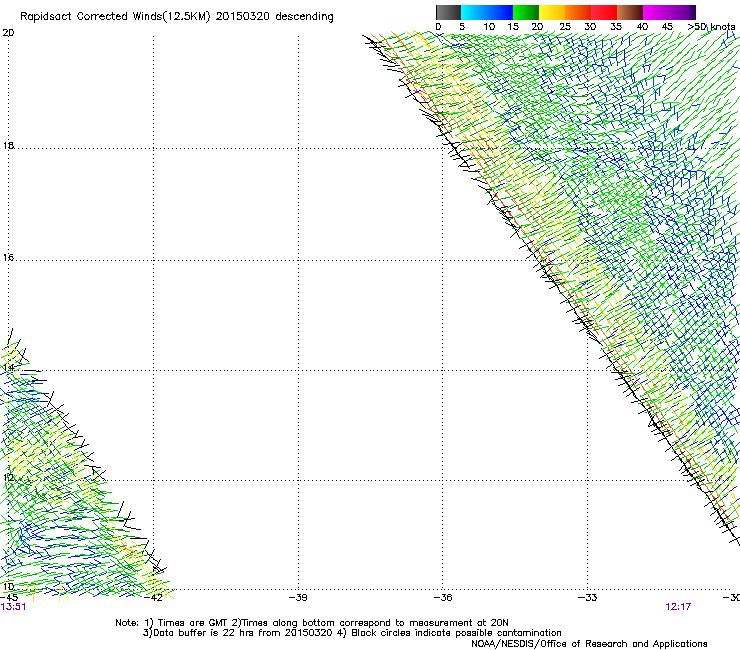Click the red 30-35 knots color segment
The height and width of the screenshot is (650, 740).
(x=604, y=12)
